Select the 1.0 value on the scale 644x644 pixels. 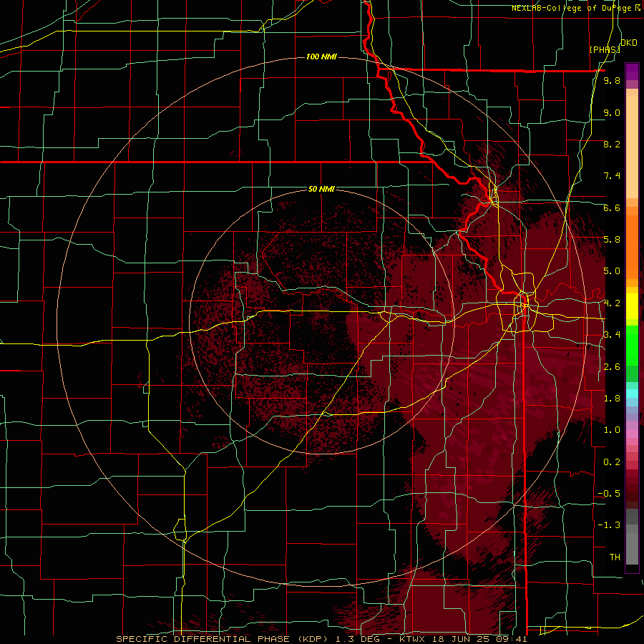click(612, 430)
